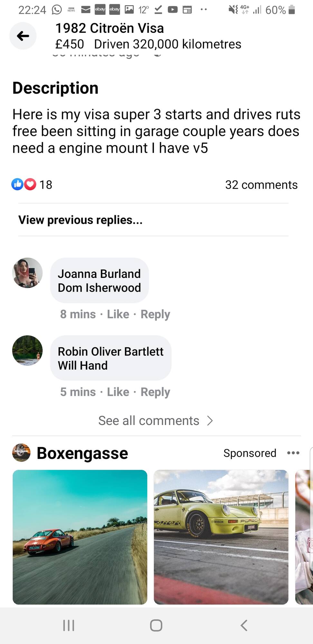Open the like and love reactions list
313x644 pixels.
(32, 185)
